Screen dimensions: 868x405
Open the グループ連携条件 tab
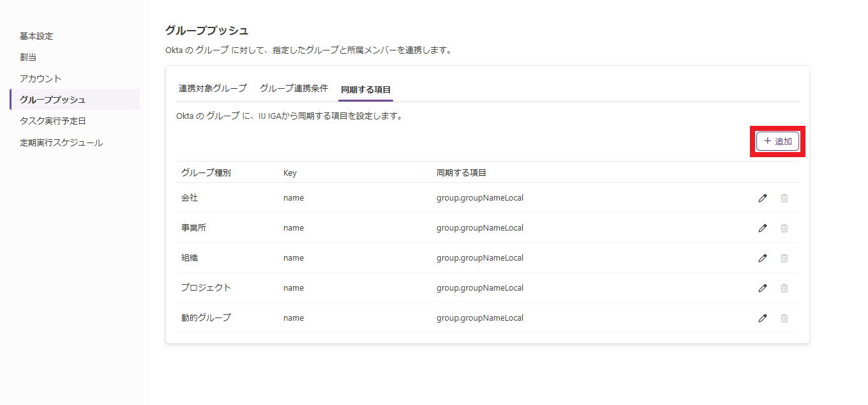[294, 89]
